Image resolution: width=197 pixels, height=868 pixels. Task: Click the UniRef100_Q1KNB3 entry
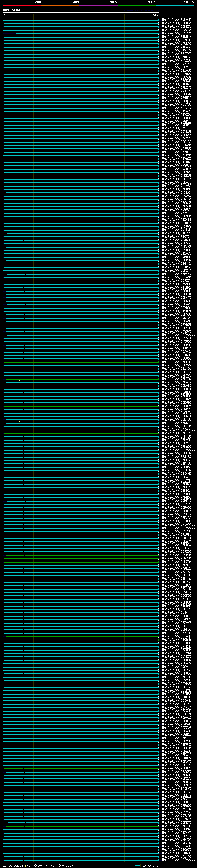click(x=177, y=467)
